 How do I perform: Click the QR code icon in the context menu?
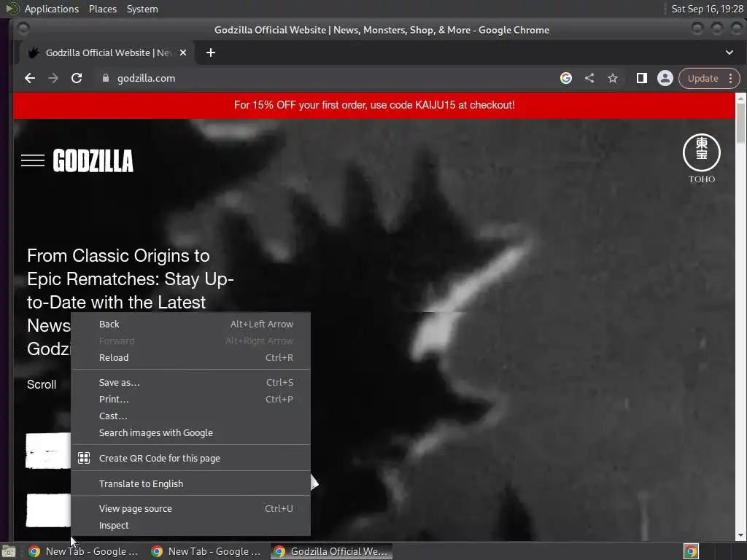(x=84, y=458)
